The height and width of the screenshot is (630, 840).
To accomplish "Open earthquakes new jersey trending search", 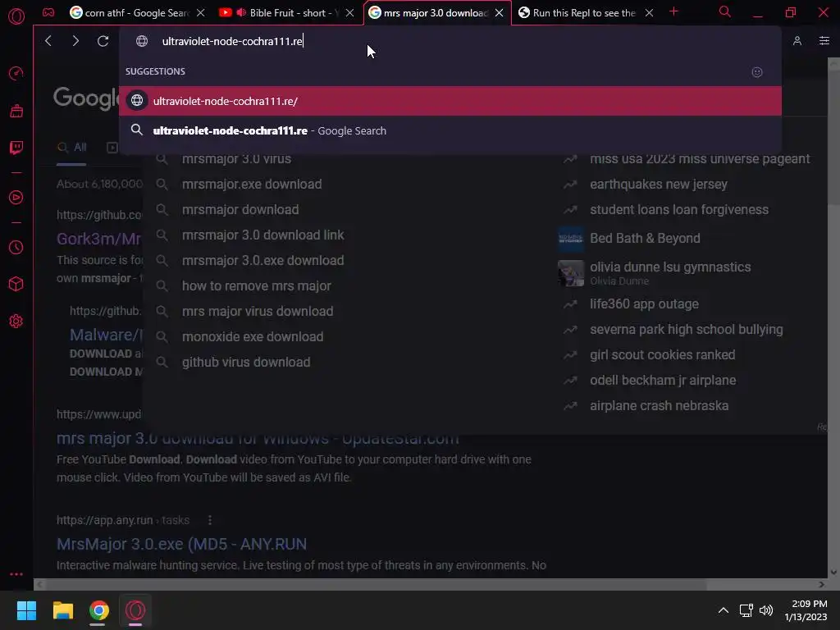I will [x=659, y=185].
